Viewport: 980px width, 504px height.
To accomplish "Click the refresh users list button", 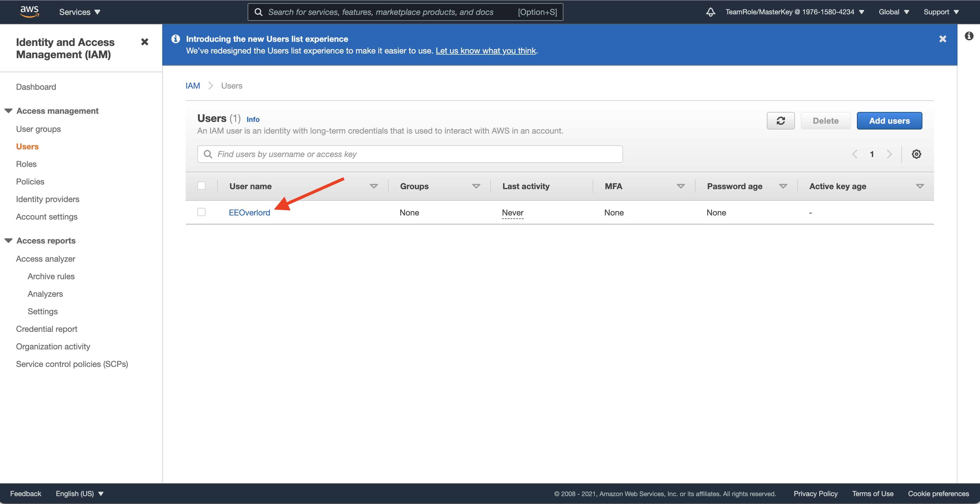I will click(x=781, y=120).
